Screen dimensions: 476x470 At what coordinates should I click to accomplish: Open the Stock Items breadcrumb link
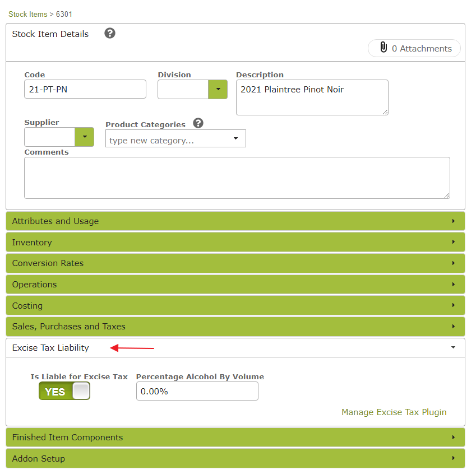pyautogui.click(x=27, y=14)
